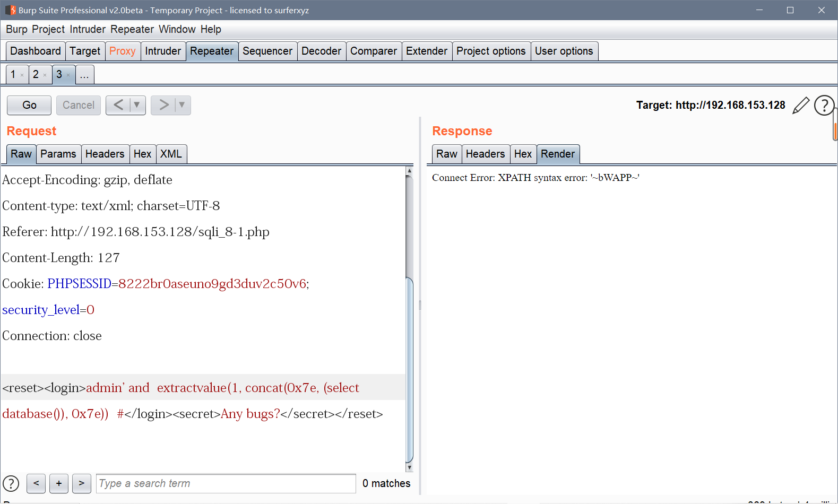Open the Window menu
The image size is (838, 504).
tap(177, 29)
